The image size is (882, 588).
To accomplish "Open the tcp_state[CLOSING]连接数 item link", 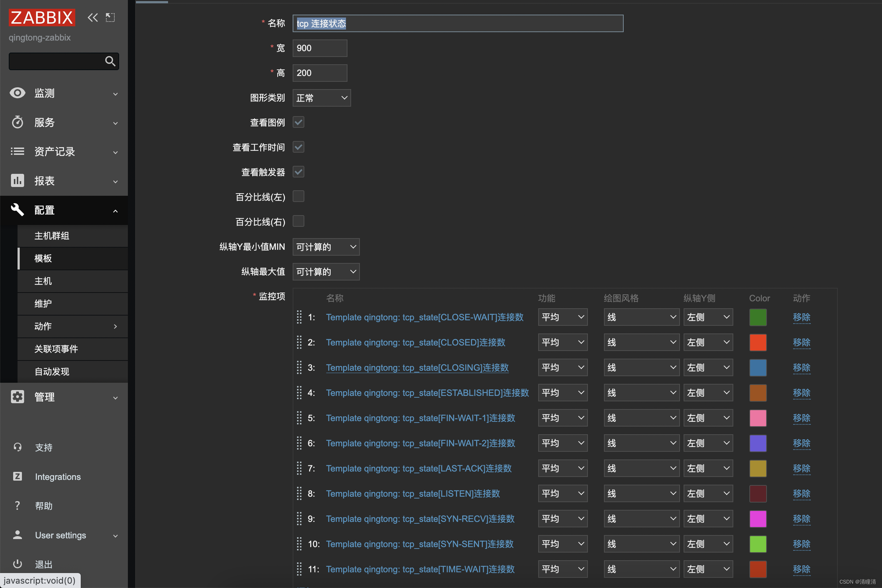I will 417,367.
